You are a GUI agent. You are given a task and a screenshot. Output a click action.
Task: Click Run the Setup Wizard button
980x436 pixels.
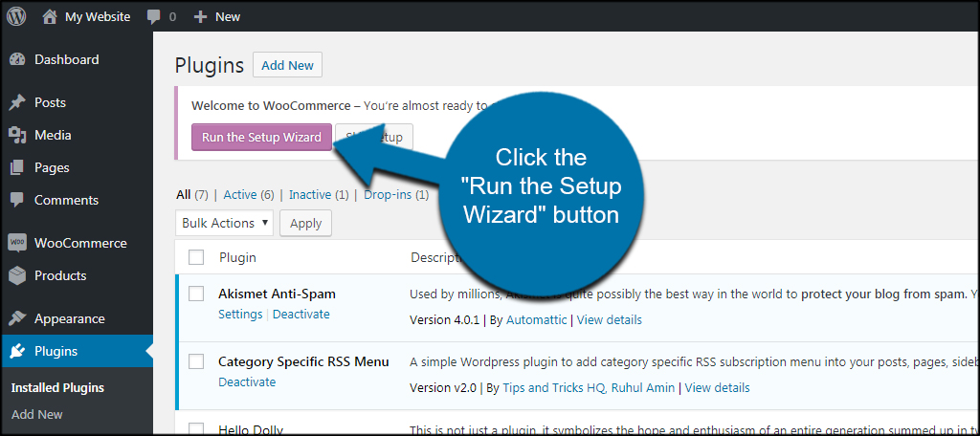coord(261,137)
